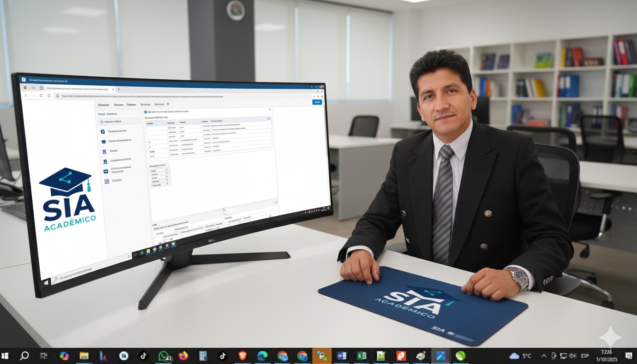Click the taskbar clock and date
This screenshot has height=364, width=637.
point(609,355)
